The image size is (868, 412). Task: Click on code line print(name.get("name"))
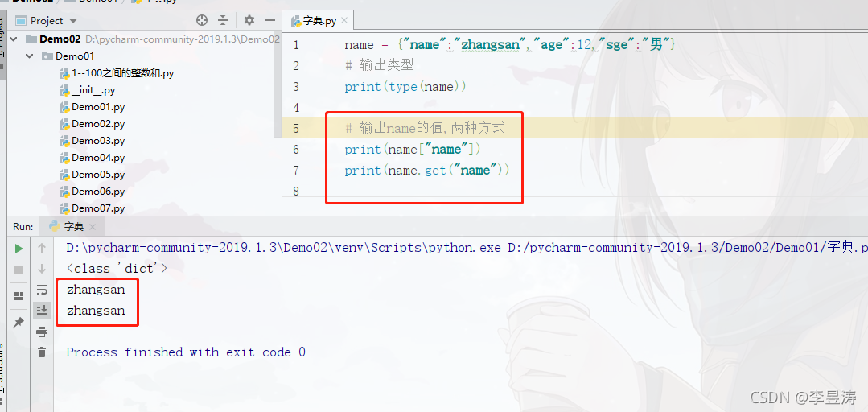(427, 170)
